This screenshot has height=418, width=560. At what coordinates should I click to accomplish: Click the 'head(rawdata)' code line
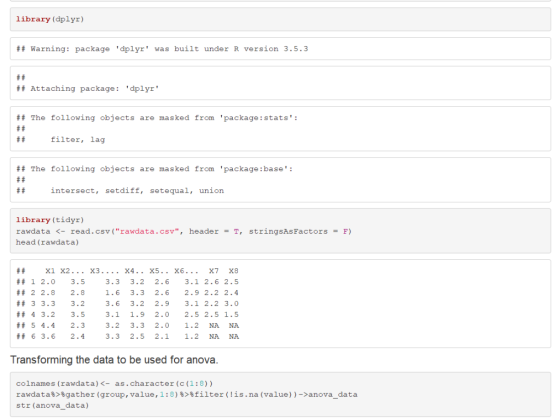point(47,243)
